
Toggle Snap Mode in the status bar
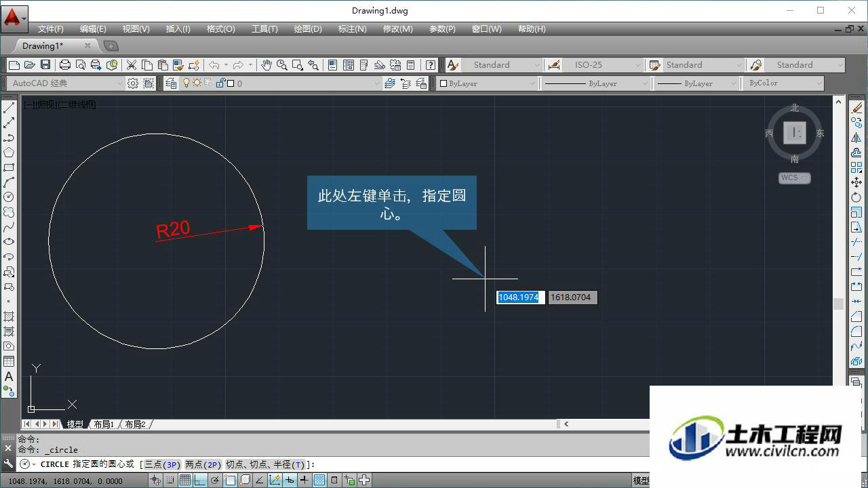170,481
